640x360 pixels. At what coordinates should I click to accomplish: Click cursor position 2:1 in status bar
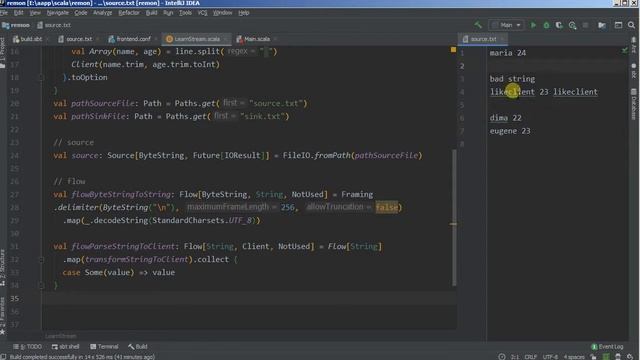pos(515,357)
